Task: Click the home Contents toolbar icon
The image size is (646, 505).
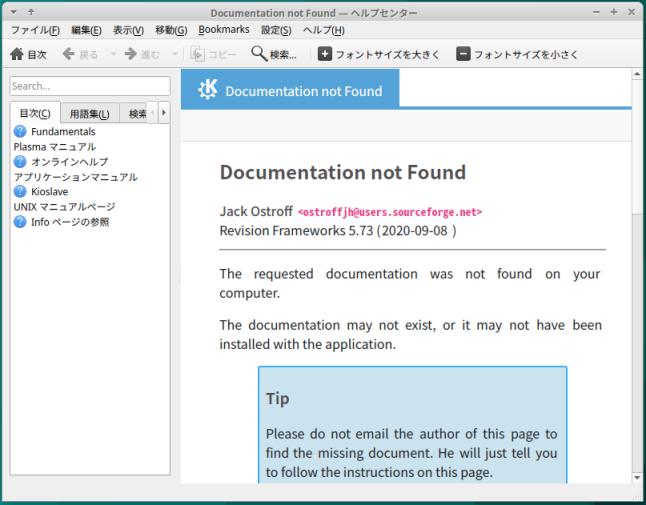Action: (17, 54)
